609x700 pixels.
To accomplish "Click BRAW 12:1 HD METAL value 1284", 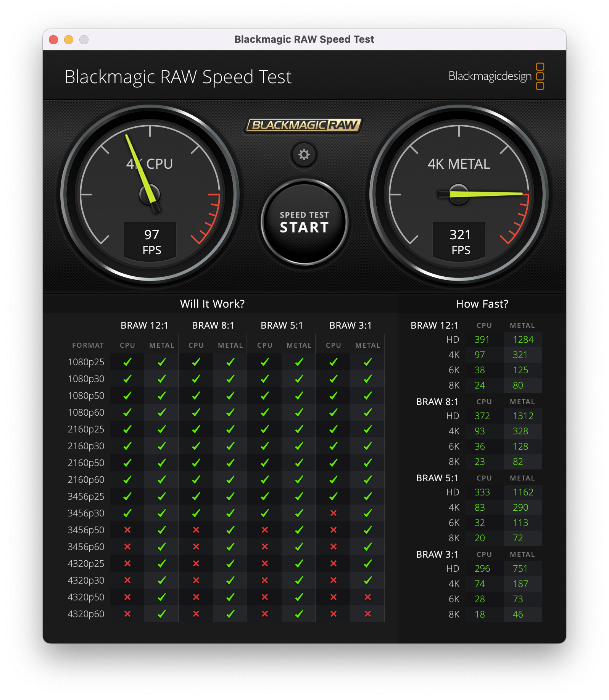I will point(523,339).
